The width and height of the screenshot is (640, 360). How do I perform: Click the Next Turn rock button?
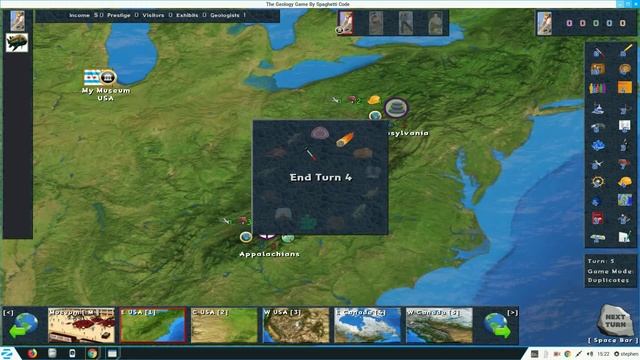click(615, 321)
